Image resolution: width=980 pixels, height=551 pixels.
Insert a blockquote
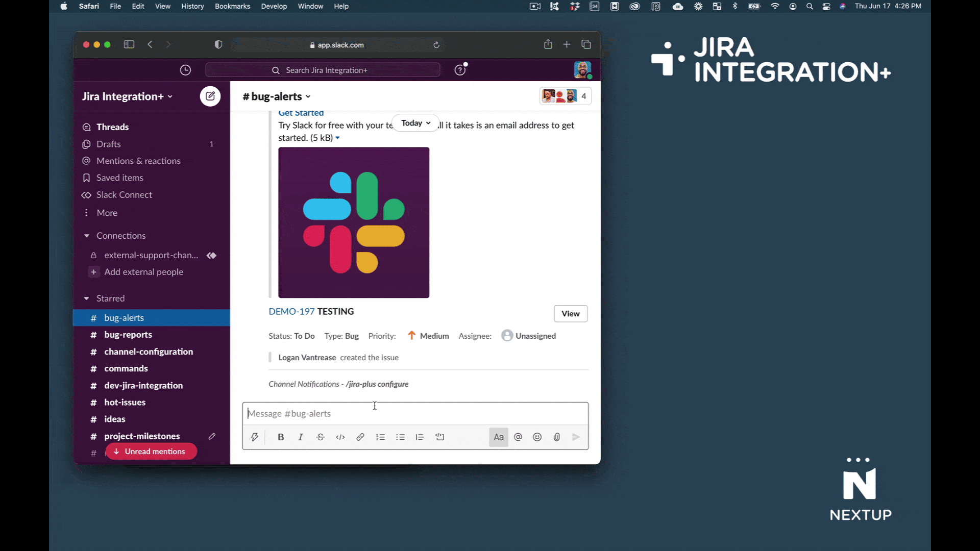pyautogui.click(x=420, y=437)
